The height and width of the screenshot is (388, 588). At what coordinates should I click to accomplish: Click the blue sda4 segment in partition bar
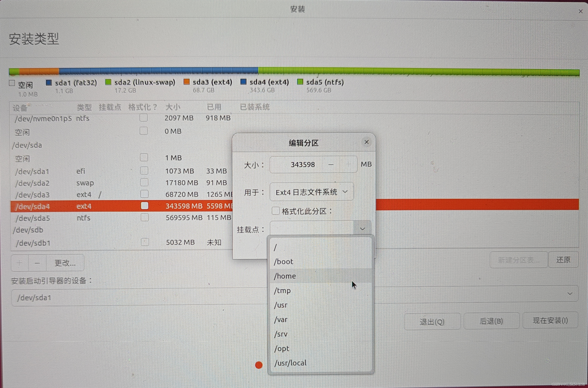point(158,71)
